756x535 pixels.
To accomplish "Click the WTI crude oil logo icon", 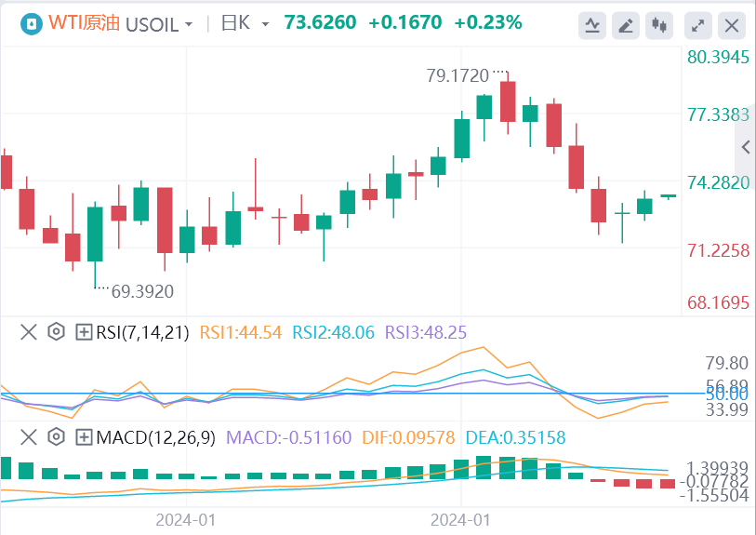I will click(32, 23).
